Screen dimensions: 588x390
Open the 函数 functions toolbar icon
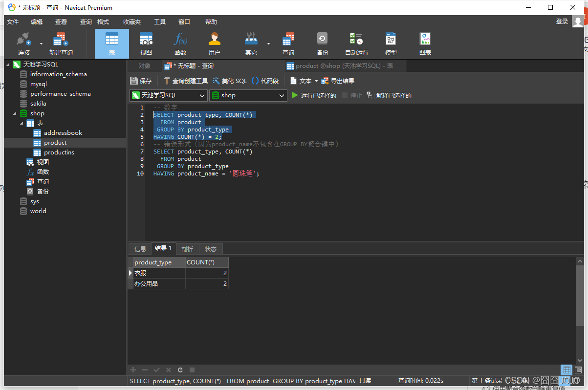click(x=180, y=44)
